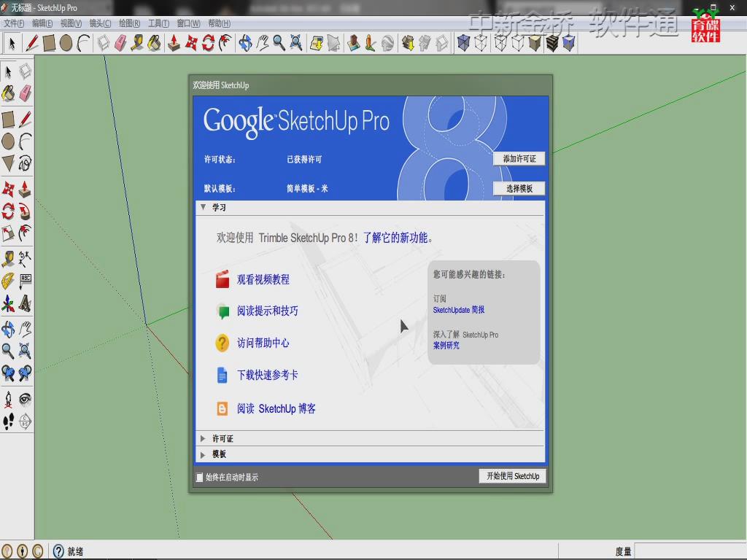Select Paint Bucket in the left tool set
The width and height of the screenshot is (747, 560).
pos(8,93)
